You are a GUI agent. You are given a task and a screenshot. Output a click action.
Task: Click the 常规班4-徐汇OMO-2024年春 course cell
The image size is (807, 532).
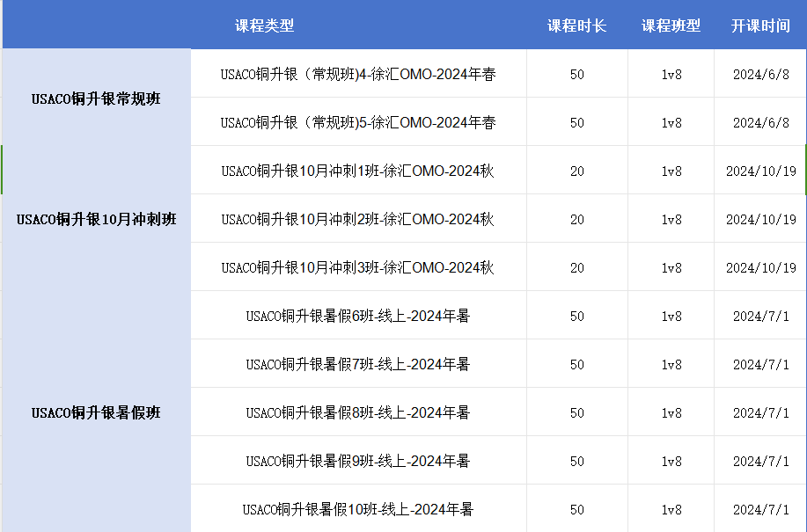pyautogui.click(x=358, y=75)
